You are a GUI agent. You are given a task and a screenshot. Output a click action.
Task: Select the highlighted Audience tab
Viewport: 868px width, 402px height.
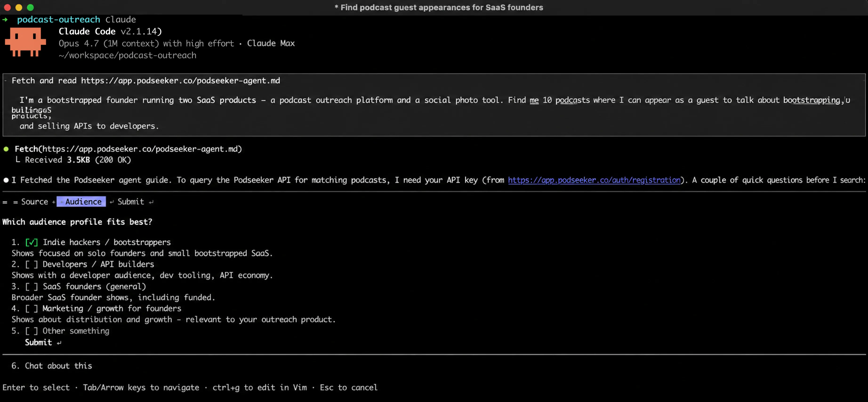[x=81, y=202]
